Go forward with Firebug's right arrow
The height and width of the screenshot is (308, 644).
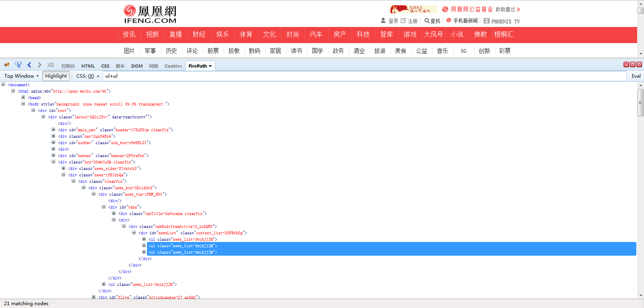tap(39, 65)
